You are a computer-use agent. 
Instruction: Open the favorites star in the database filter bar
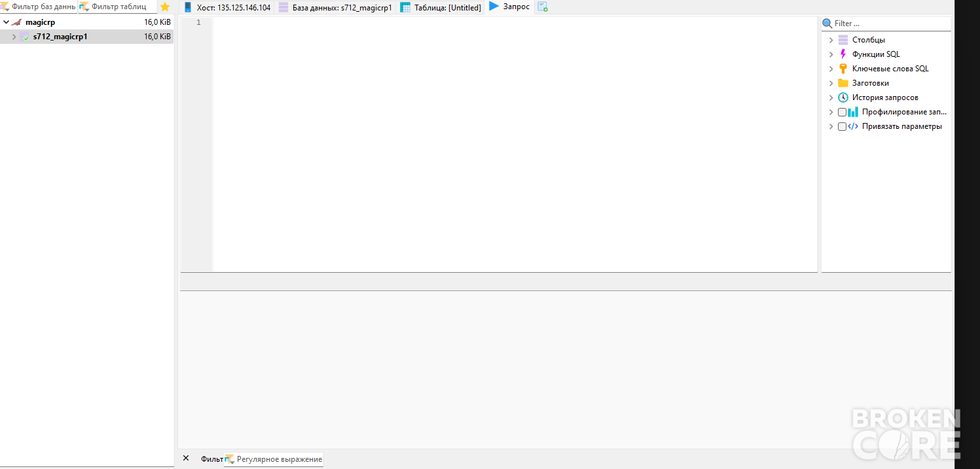[x=165, y=7]
